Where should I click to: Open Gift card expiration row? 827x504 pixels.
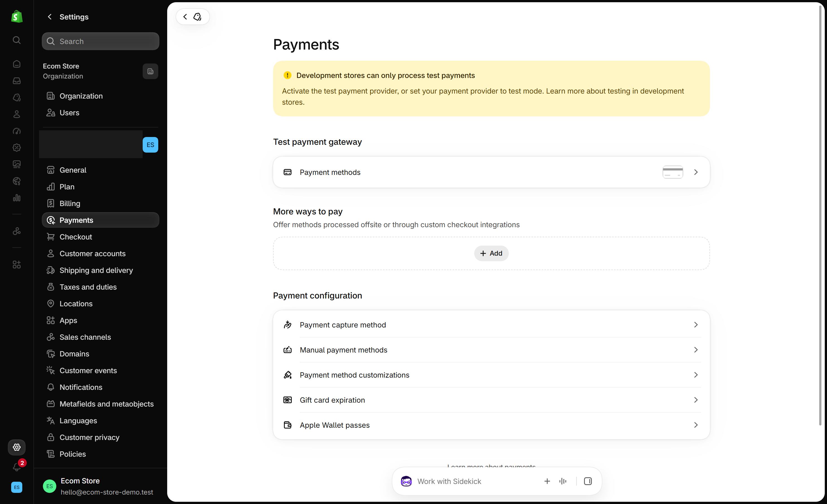(x=491, y=400)
